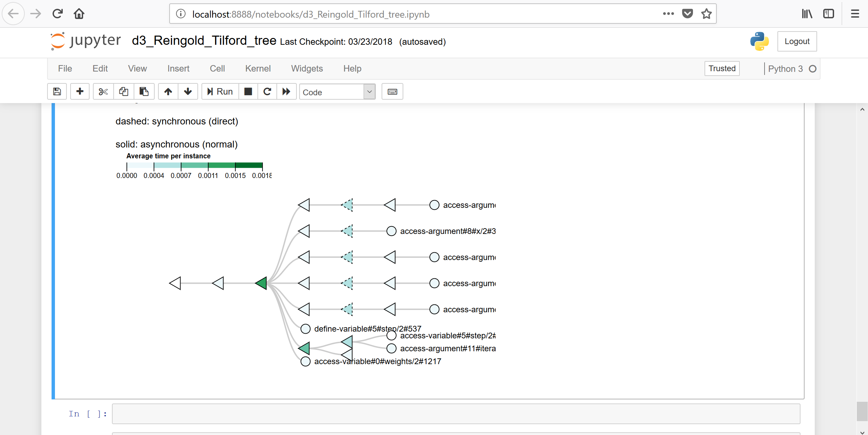
Task: Open the Help menu
Action: coord(352,68)
